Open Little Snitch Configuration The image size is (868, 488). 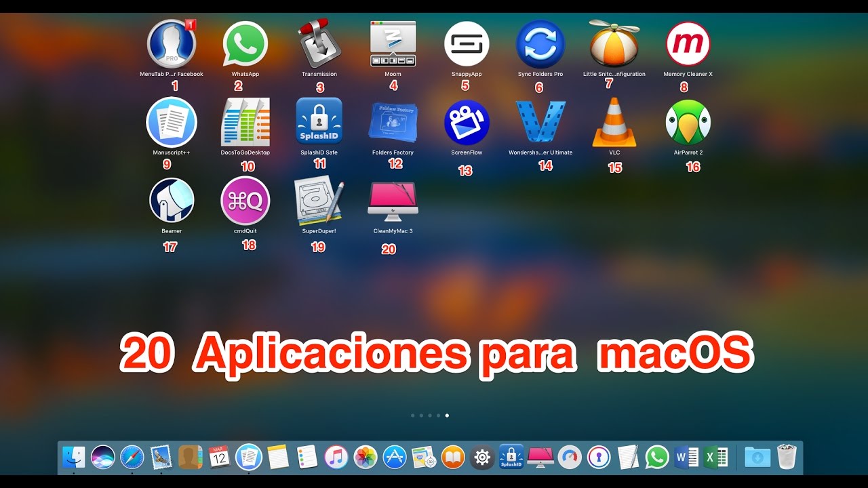click(x=614, y=43)
